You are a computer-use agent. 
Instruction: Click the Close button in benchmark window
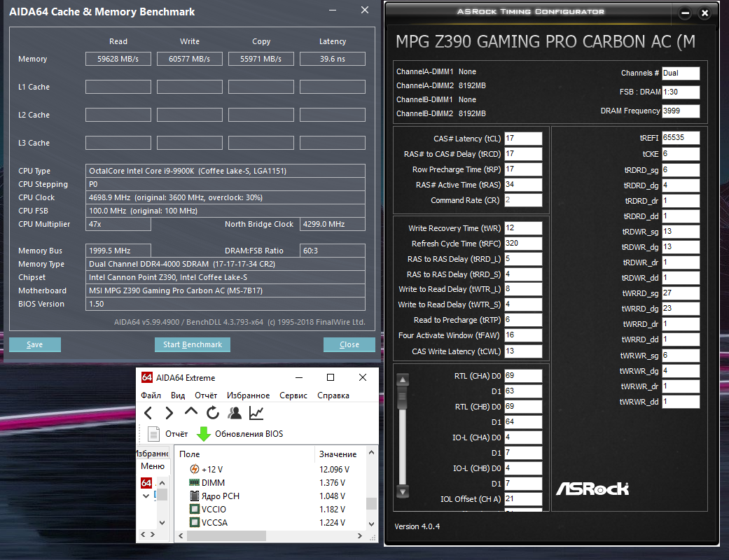click(x=349, y=344)
